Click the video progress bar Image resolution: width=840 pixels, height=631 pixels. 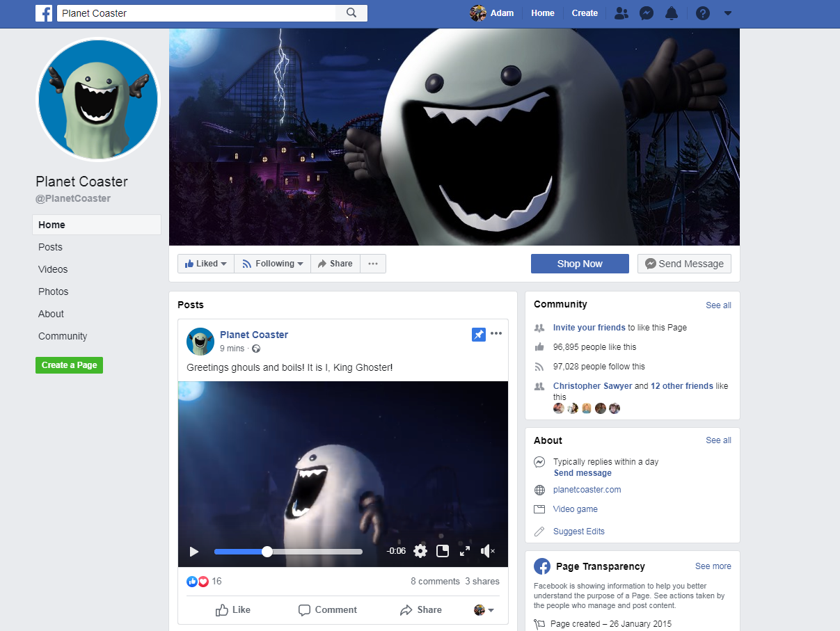point(288,552)
